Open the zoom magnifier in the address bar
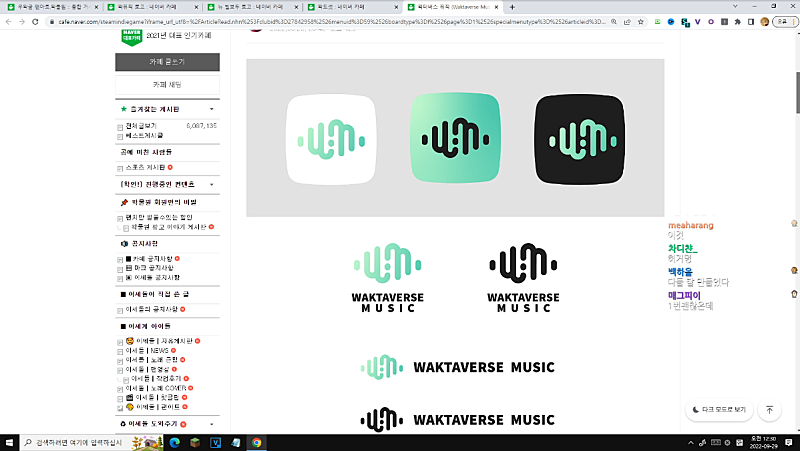This screenshot has width=800, height=451. [614, 22]
